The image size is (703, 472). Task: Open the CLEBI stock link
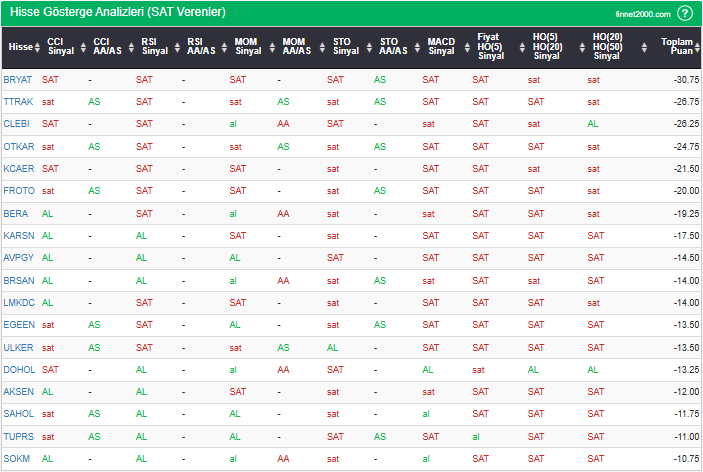17,124
